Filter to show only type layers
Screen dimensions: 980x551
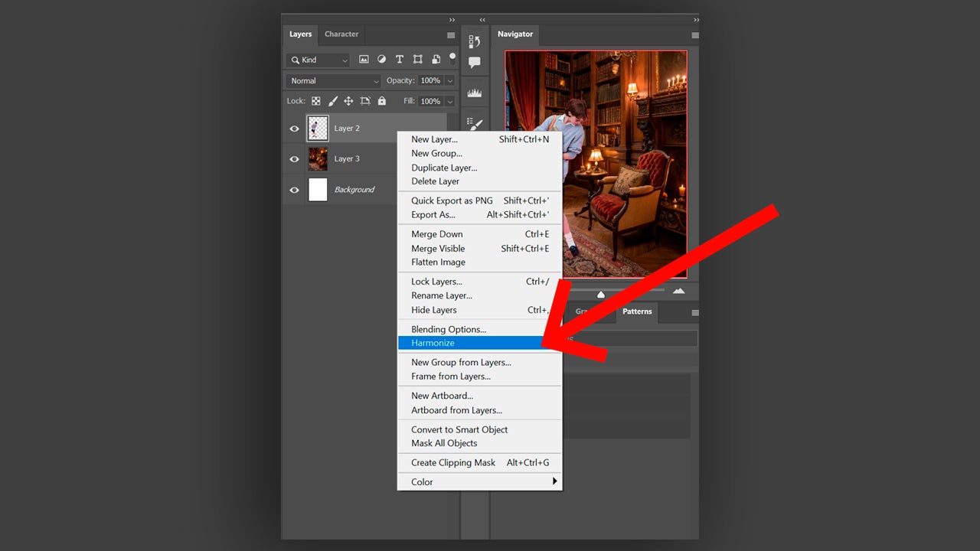pos(400,60)
